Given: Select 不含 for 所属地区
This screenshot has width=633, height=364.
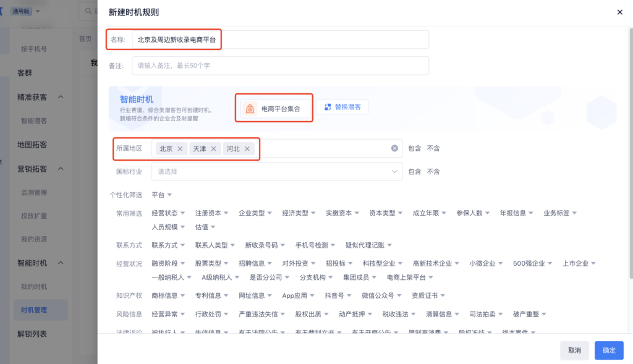Looking at the screenshot, I should [x=433, y=148].
